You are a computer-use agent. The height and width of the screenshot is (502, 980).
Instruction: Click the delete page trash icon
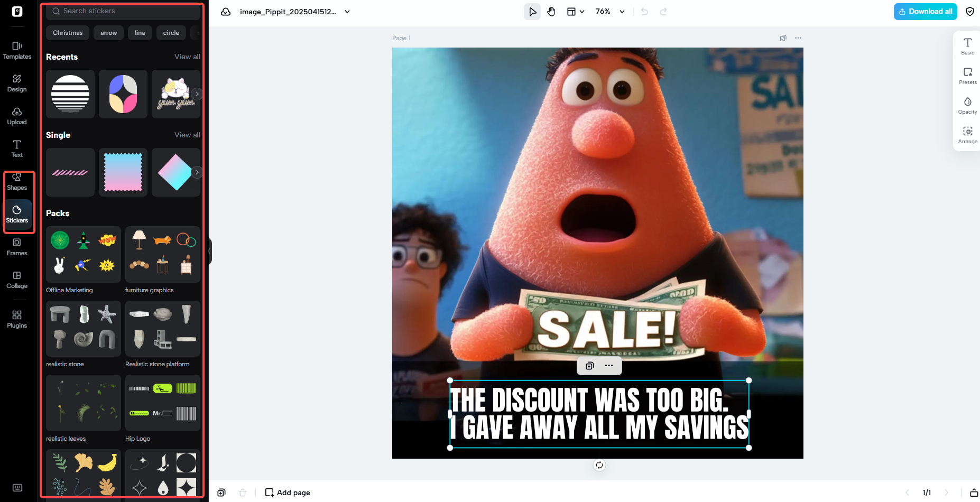pos(243,492)
